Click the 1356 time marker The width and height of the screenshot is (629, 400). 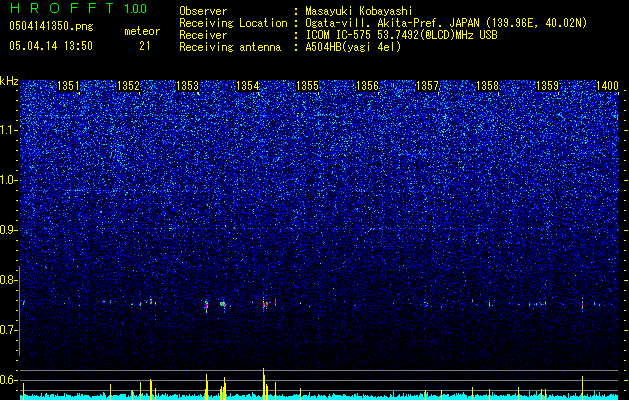tap(367, 86)
